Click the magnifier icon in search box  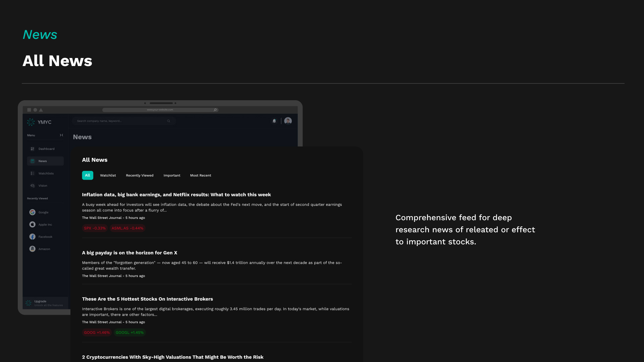tap(169, 121)
